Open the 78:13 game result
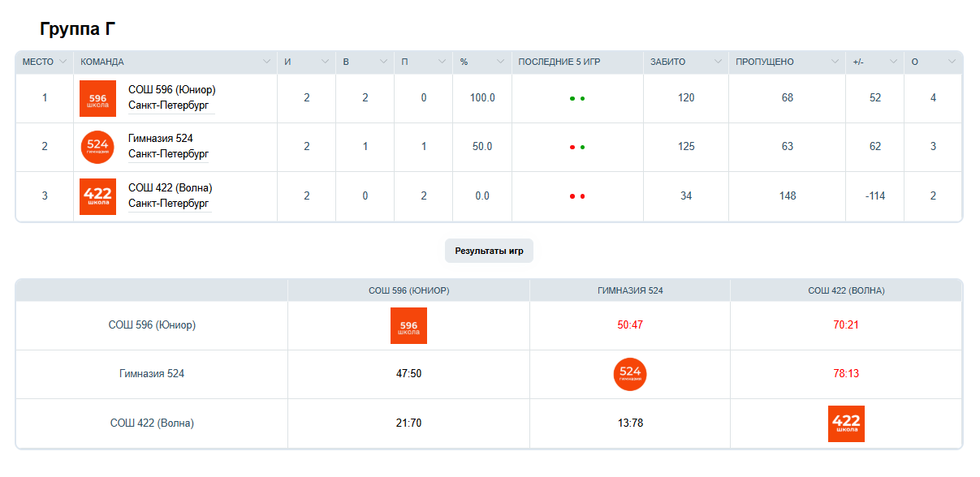Screen dimensions: 980x477 pyautogui.click(x=846, y=374)
